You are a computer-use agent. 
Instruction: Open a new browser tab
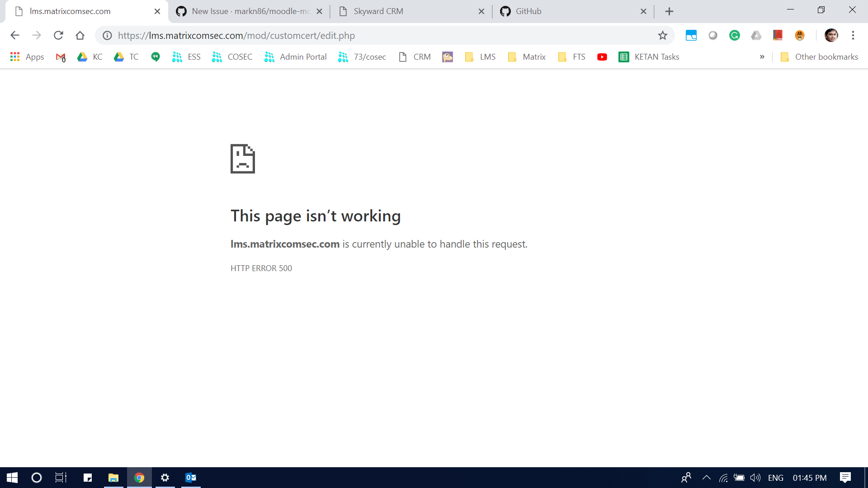click(x=669, y=11)
